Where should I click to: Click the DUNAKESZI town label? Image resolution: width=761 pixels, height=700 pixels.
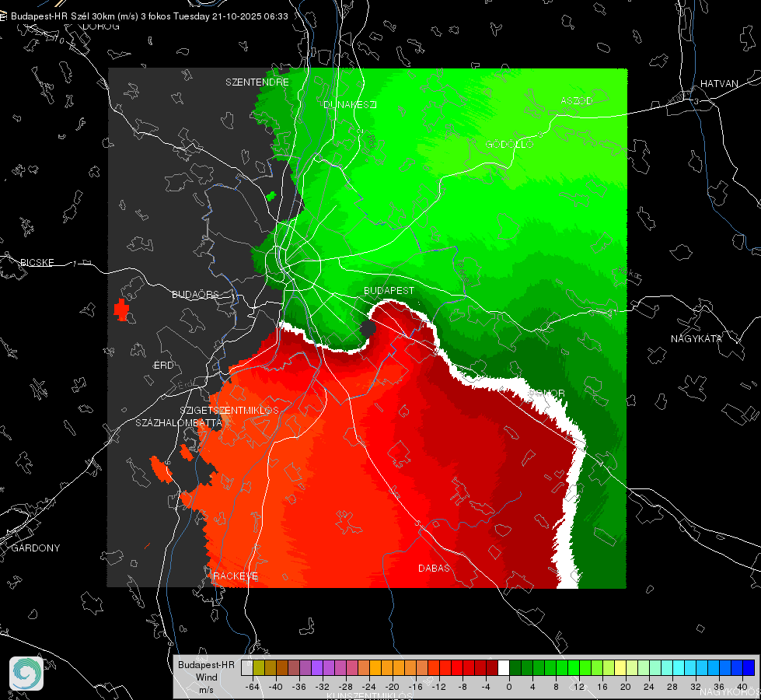pyautogui.click(x=350, y=104)
